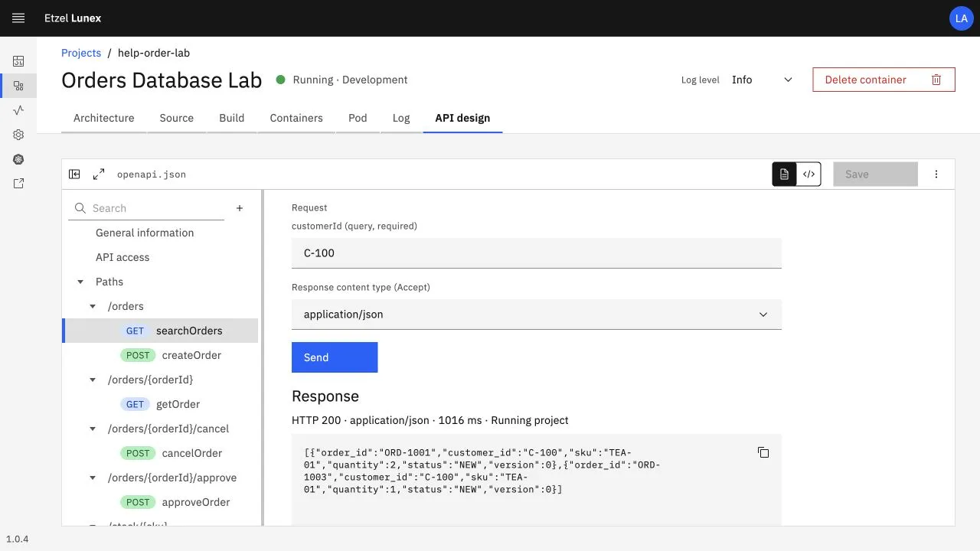Open the hamburger navigation menu
The height and width of the screenshot is (551, 980).
18,18
